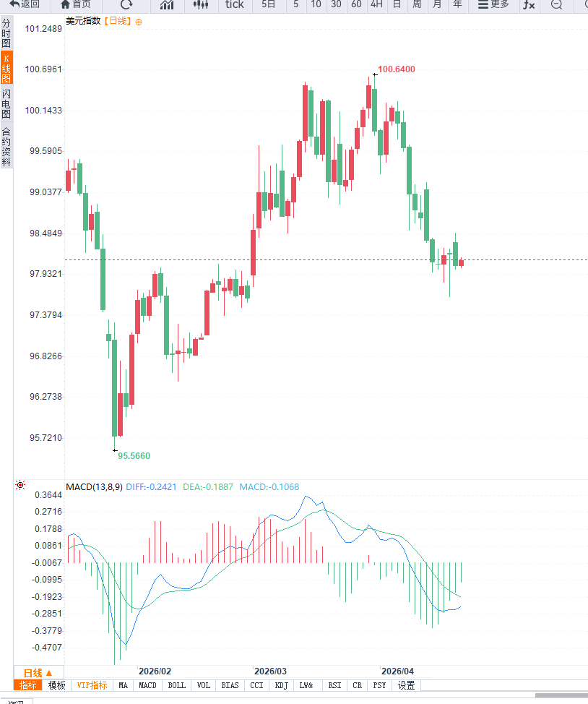Select the 30 minute period
Screen dimensions: 588x704
point(336,4)
